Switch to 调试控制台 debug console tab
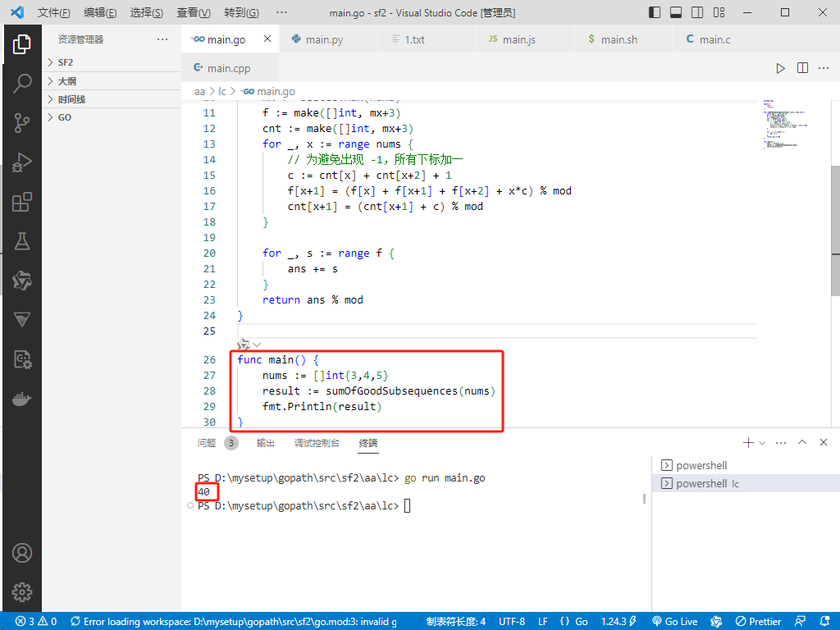 click(x=317, y=442)
